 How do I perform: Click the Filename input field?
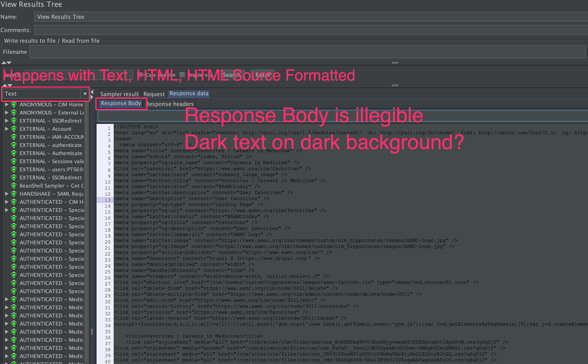click(307, 52)
